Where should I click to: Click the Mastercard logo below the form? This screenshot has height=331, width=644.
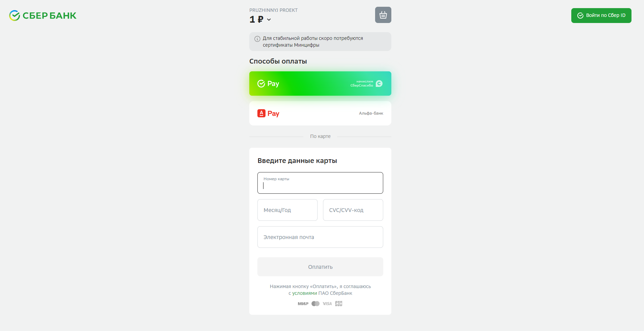[315, 304]
